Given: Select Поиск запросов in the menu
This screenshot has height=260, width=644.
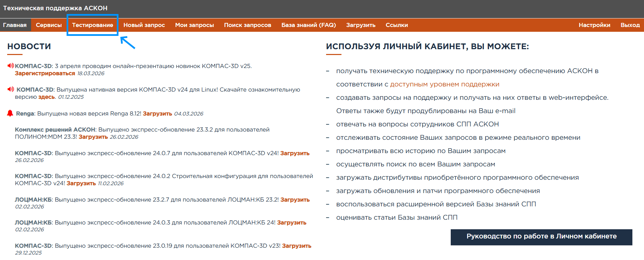Looking at the screenshot, I should [x=248, y=25].
